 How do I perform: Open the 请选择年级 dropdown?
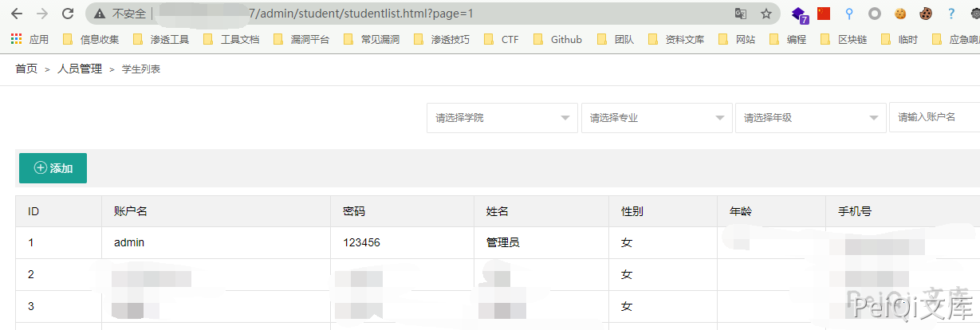click(810, 118)
